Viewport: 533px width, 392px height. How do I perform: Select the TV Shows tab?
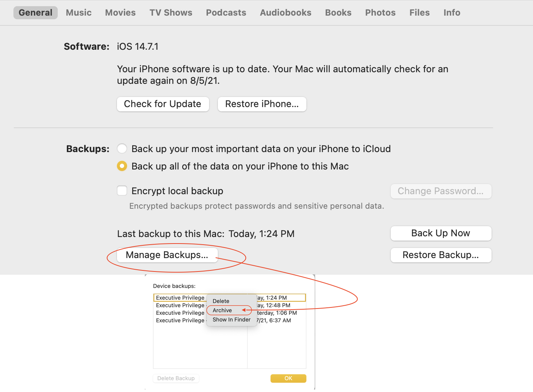click(x=171, y=13)
